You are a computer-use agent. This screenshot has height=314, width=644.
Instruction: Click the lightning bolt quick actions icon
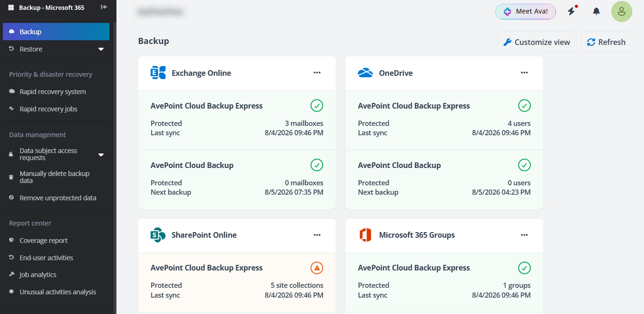tap(571, 11)
